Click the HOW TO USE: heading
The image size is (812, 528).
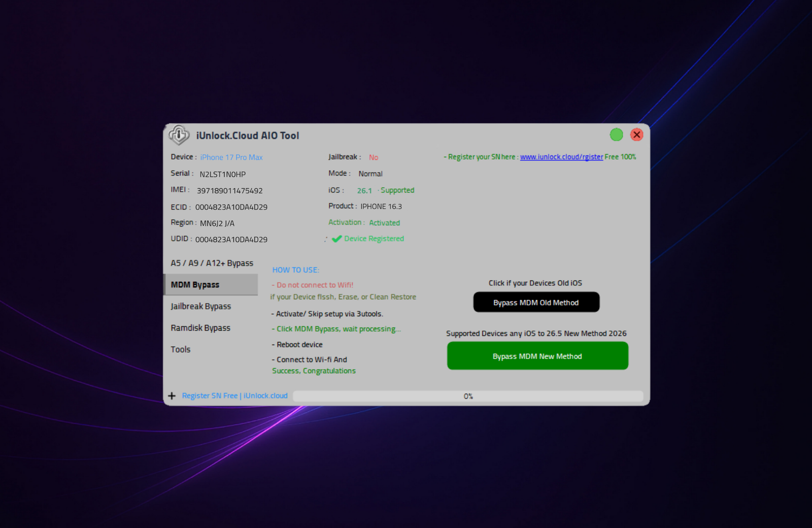click(x=296, y=270)
